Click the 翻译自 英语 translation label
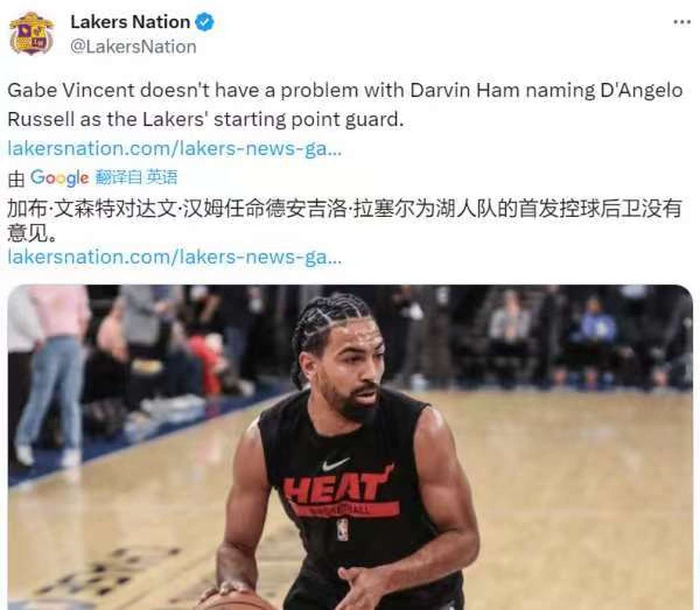The image size is (700, 610). click(x=136, y=177)
